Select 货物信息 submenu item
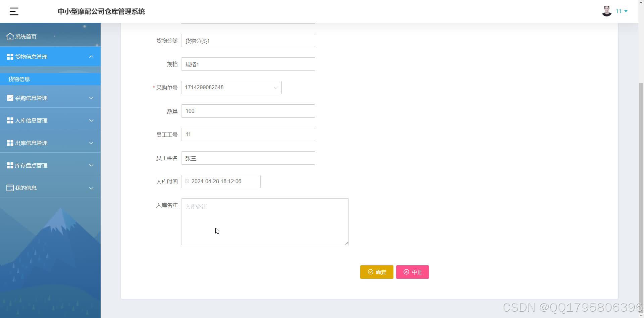The image size is (644, 318). tap(50, 79)
